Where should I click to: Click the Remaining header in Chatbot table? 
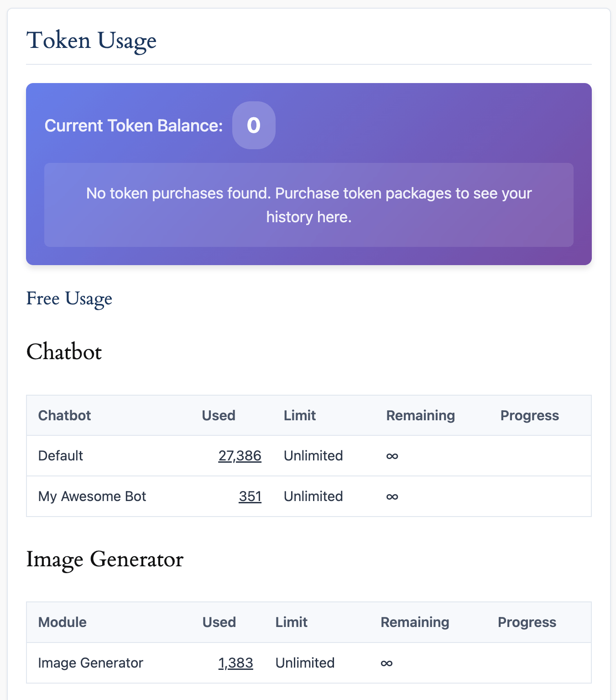[x=420, y=415]
